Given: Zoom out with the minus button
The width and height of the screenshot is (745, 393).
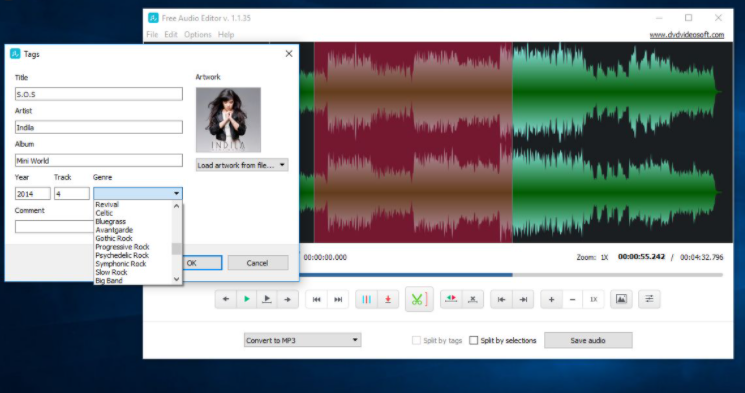Looking at the screenshot, I should click(x=572, y=299).
